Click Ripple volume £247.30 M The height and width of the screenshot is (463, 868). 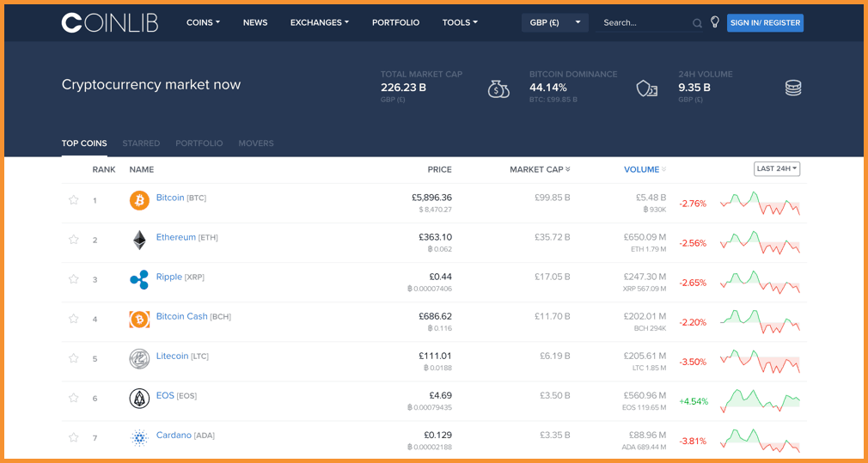pos(645,277)
